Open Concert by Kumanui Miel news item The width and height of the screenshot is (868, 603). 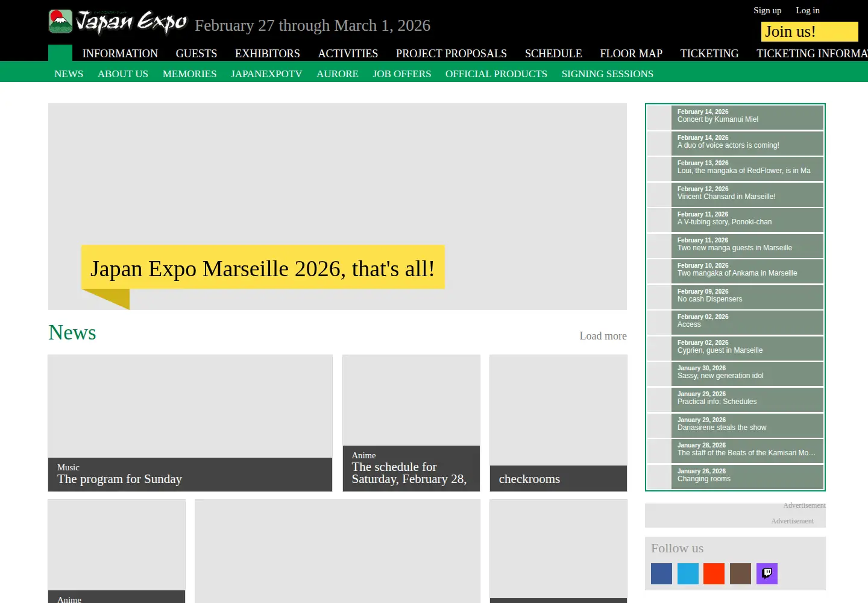735,118
